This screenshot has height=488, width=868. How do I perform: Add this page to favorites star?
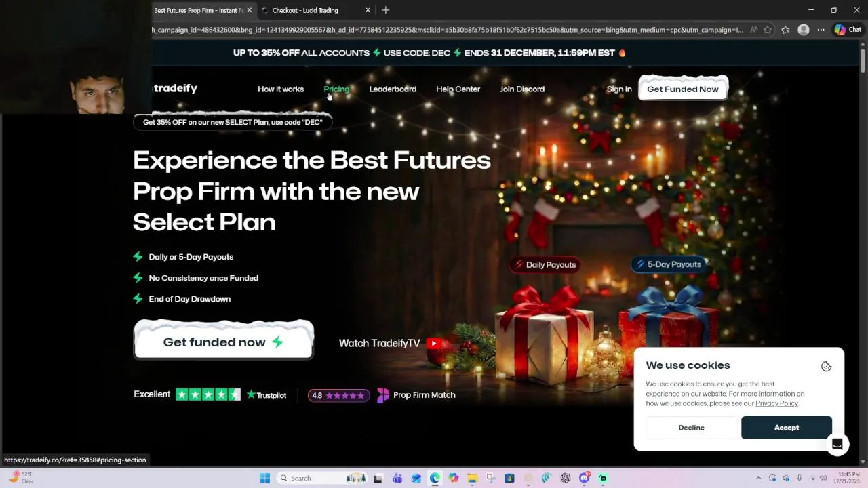pos(768,30)
